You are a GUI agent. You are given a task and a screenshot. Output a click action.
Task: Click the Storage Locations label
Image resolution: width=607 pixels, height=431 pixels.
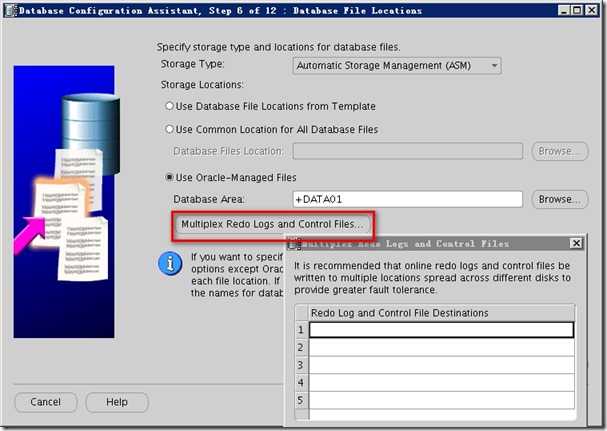[x=202, y=84]
